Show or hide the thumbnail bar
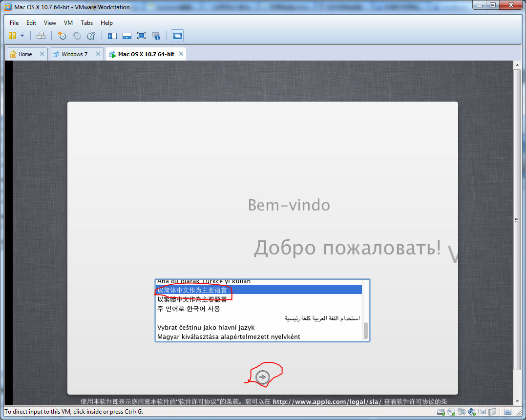Viewport: 526px width, 420px height. coord(127,36)
